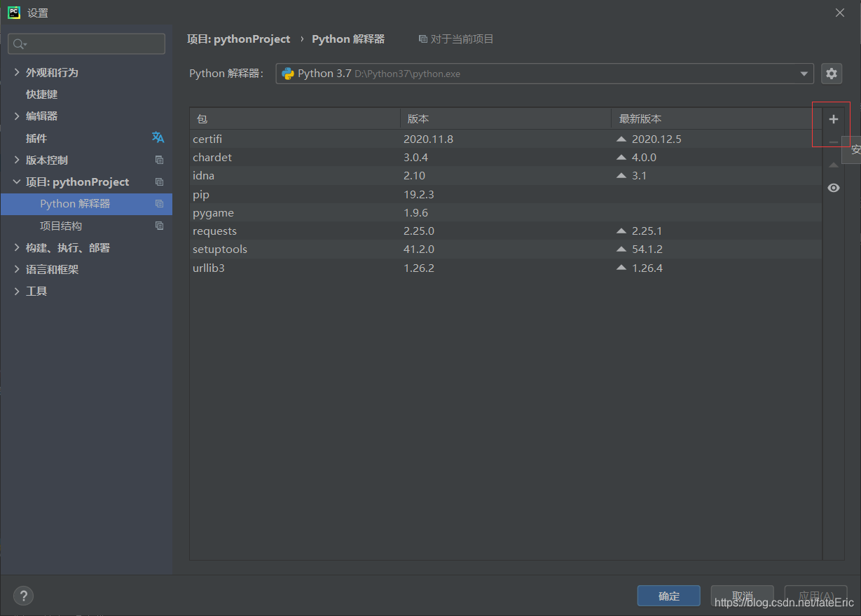The width and height of the screenshot is (861, 616).
Task: Click the minus icon to uninstall a package
Action: click(833, 142)
